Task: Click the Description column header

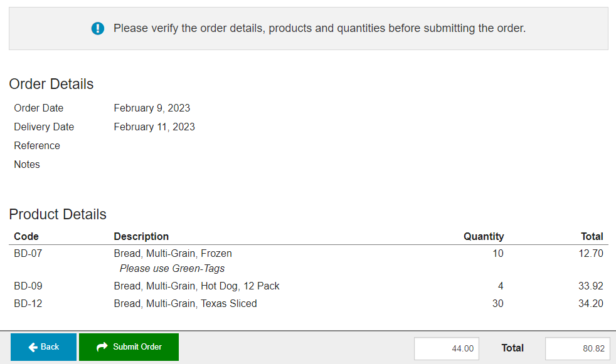Action: [141, 237]
